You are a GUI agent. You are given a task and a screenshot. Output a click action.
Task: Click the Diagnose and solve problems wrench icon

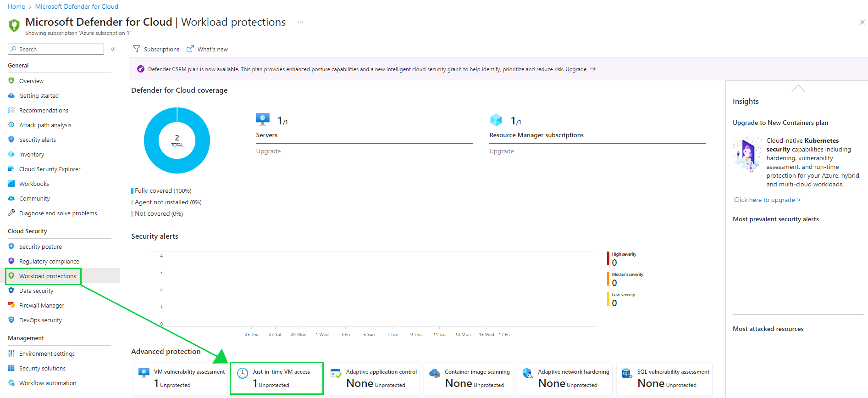(x=11, y=213)
